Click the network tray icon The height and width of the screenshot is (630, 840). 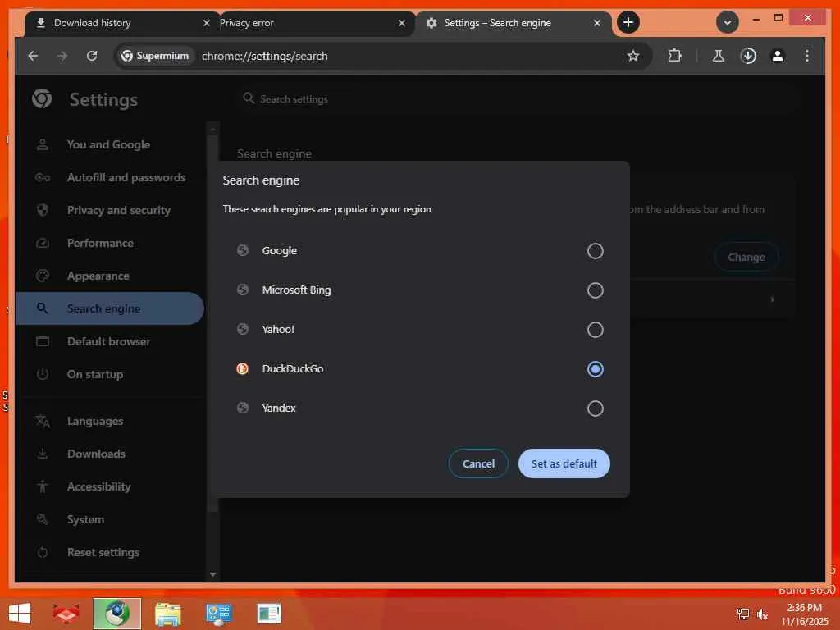[x=742, y=614]
